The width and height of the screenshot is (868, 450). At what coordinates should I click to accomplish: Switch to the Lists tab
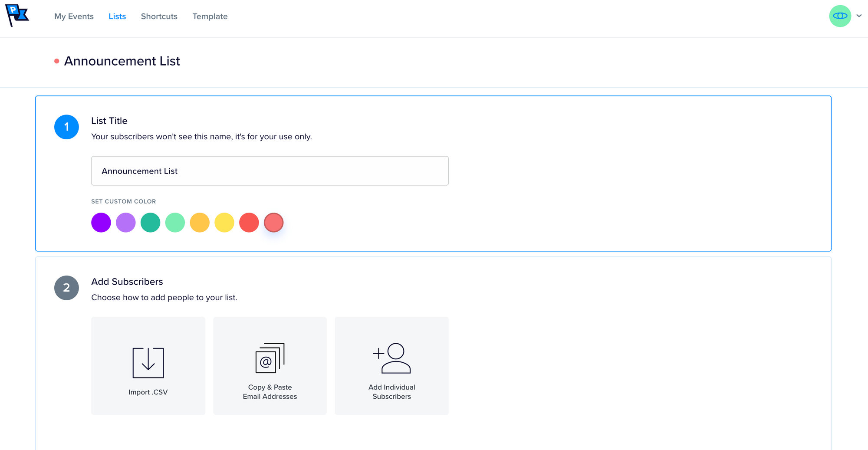point(117,16)
